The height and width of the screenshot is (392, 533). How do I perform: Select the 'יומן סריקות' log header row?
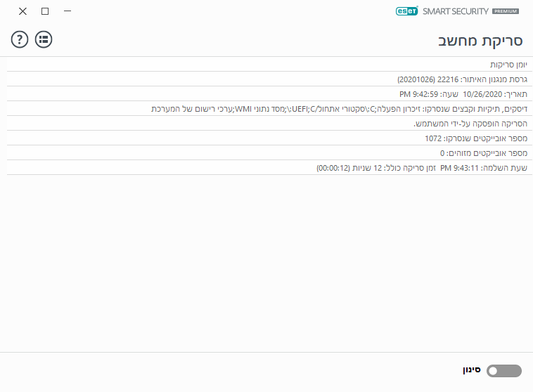point(269,64)
